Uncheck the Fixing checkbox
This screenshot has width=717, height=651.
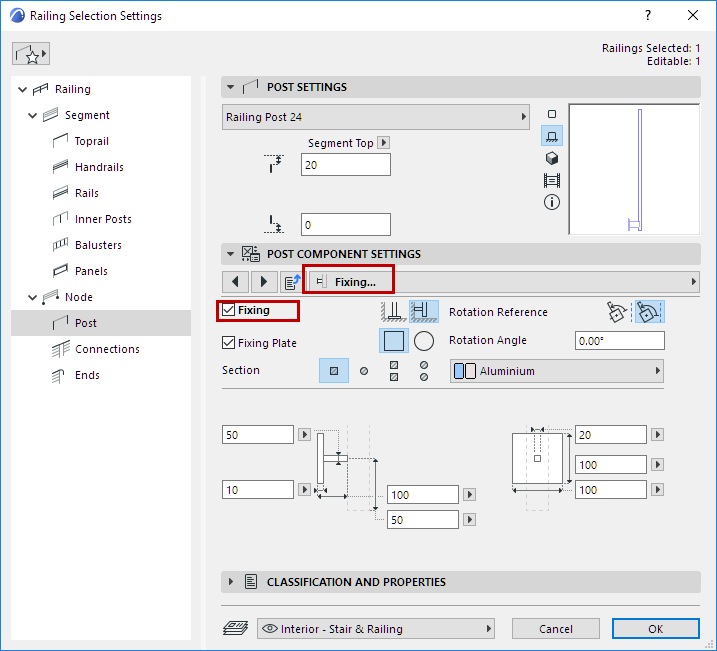tap(229, 310)
